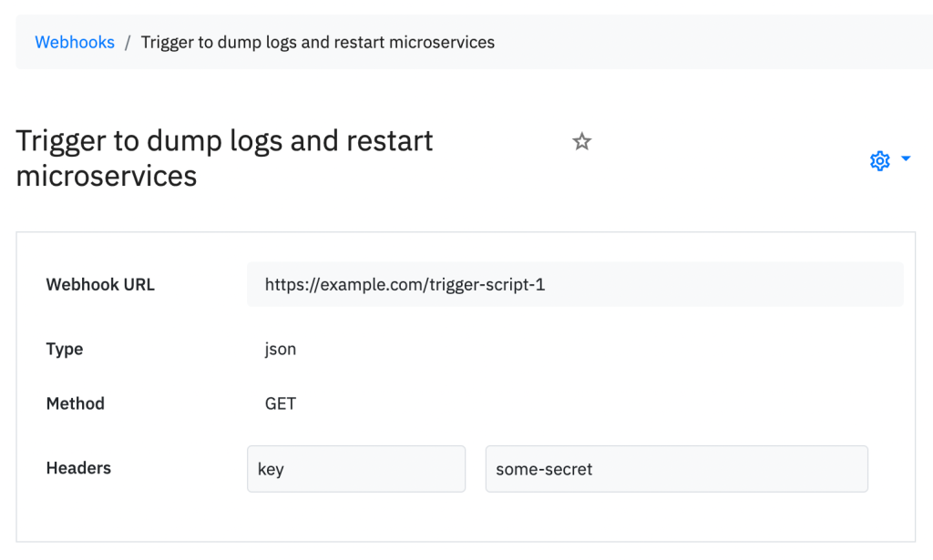Expand the dropdown caret beside the gear

pyautogui.click(x=906, y=159)
